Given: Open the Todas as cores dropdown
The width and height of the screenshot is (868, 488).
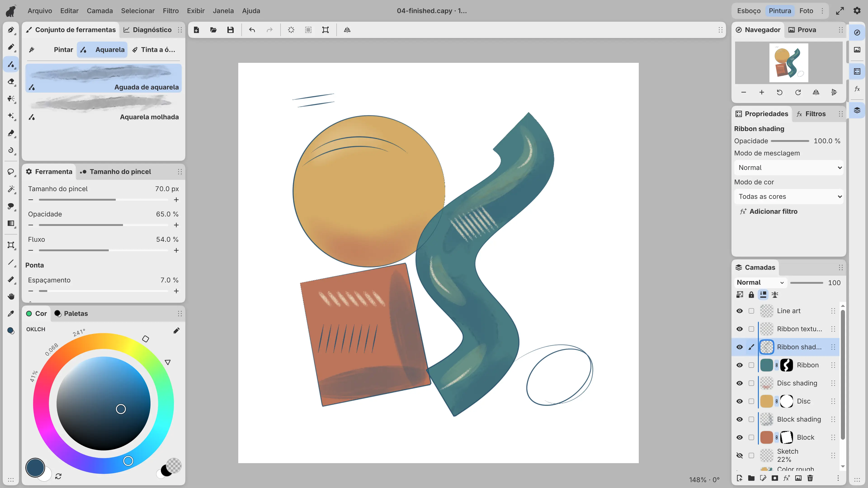Looking at the screenshot, I should [788, 197].
